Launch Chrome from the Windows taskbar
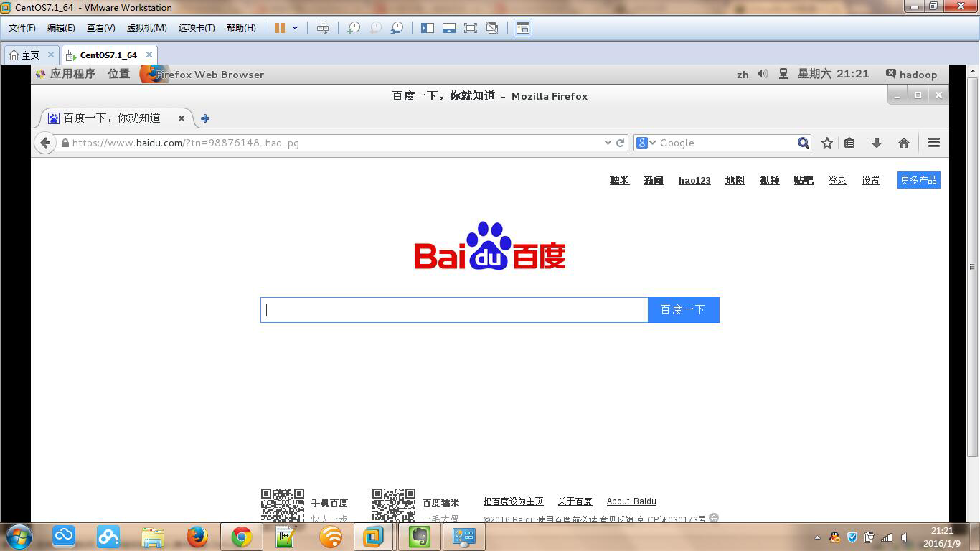This screenshot has height=551, width=980. (242, 537)
